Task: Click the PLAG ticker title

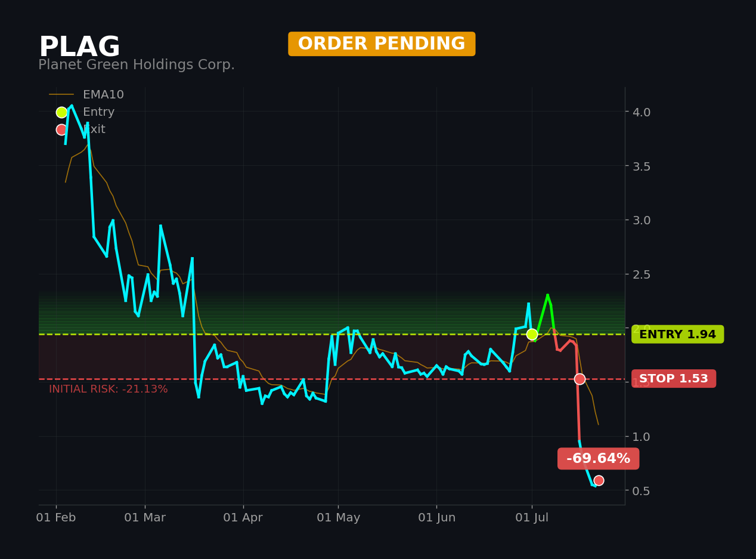Action: 79,48
